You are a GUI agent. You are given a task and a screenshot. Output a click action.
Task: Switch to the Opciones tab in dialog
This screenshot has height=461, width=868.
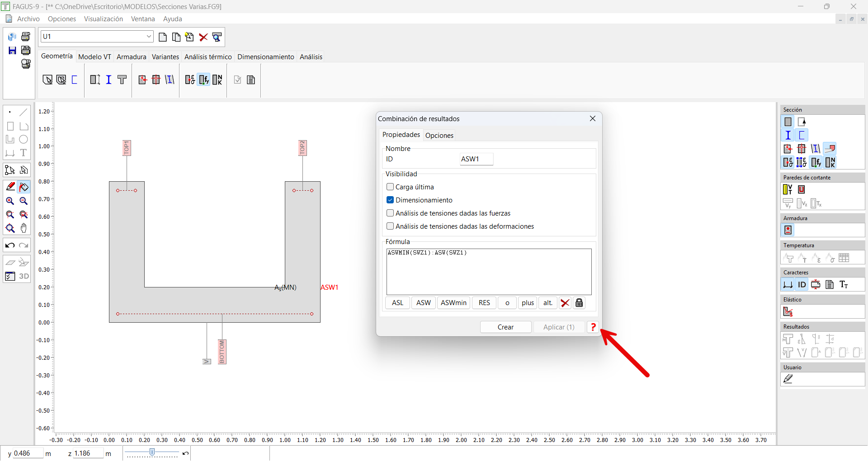pos(439,135)
